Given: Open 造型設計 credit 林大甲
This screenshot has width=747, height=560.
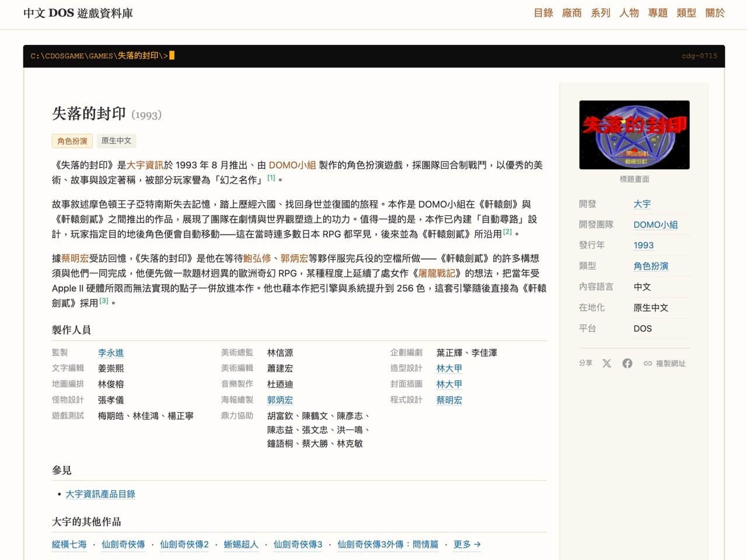Looking at the screenshot, I should [x=449, y=369].
